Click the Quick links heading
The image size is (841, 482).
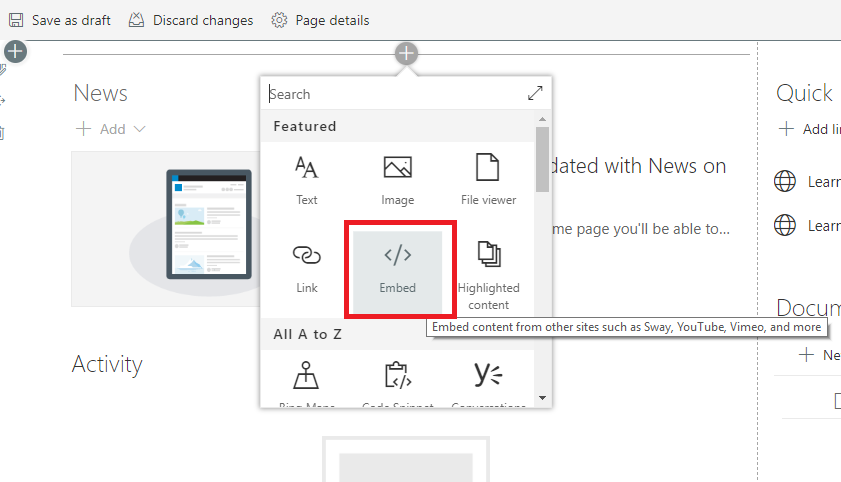tap(805, 93)
